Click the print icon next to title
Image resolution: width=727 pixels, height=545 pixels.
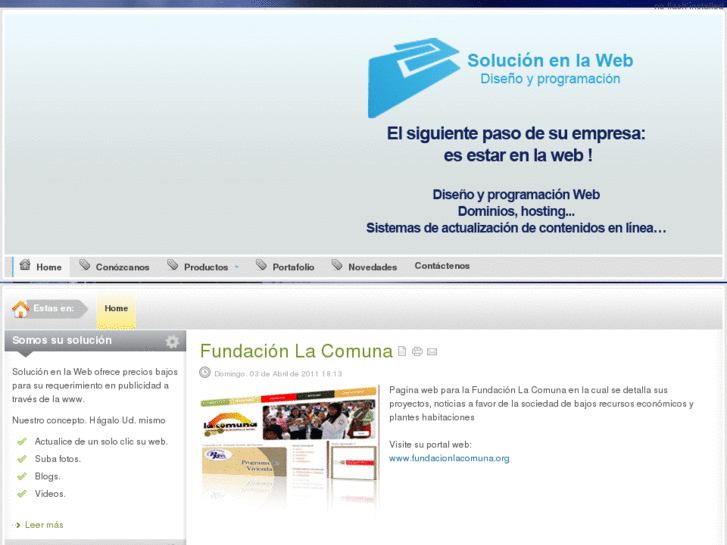click(417, 352)
